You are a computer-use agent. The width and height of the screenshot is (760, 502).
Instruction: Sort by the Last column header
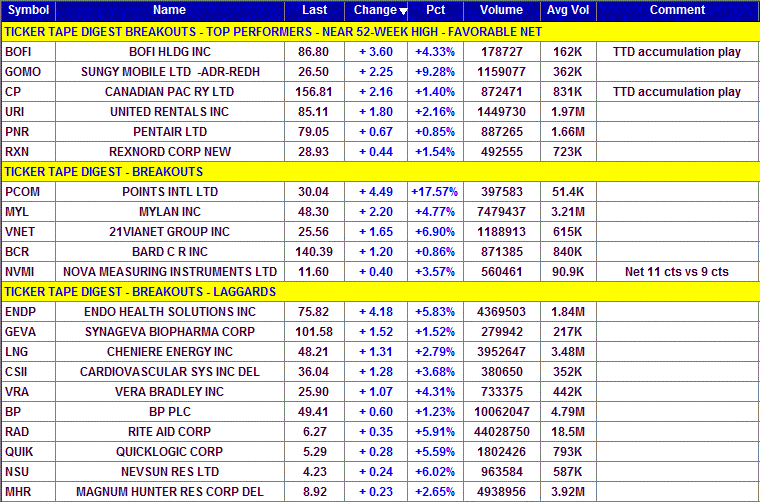point(314,10)
